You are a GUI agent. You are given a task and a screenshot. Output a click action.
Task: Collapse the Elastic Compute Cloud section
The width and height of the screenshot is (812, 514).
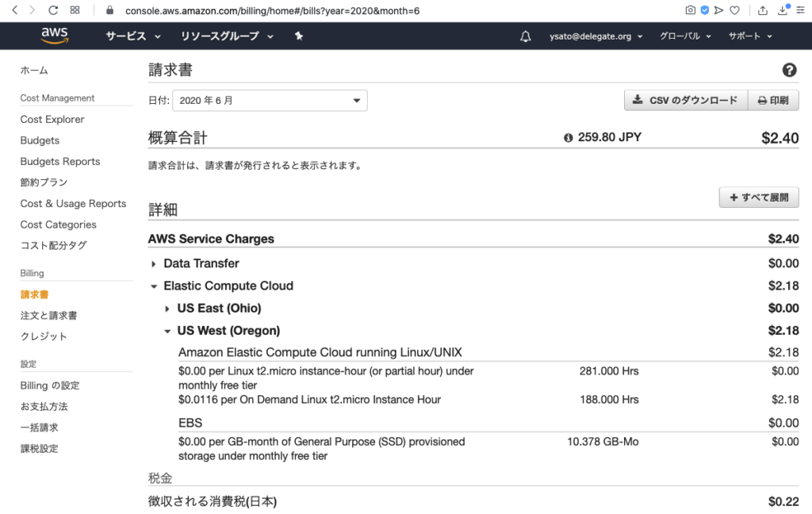(154, 286)
